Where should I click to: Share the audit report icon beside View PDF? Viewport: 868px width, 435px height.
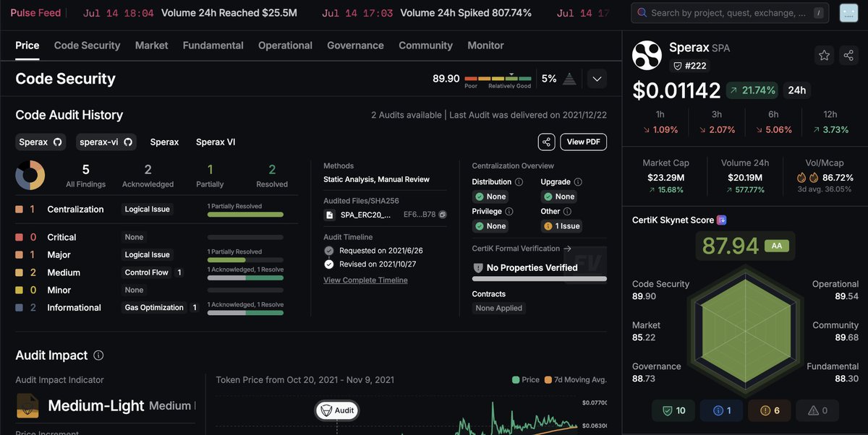tap(546, 142)
